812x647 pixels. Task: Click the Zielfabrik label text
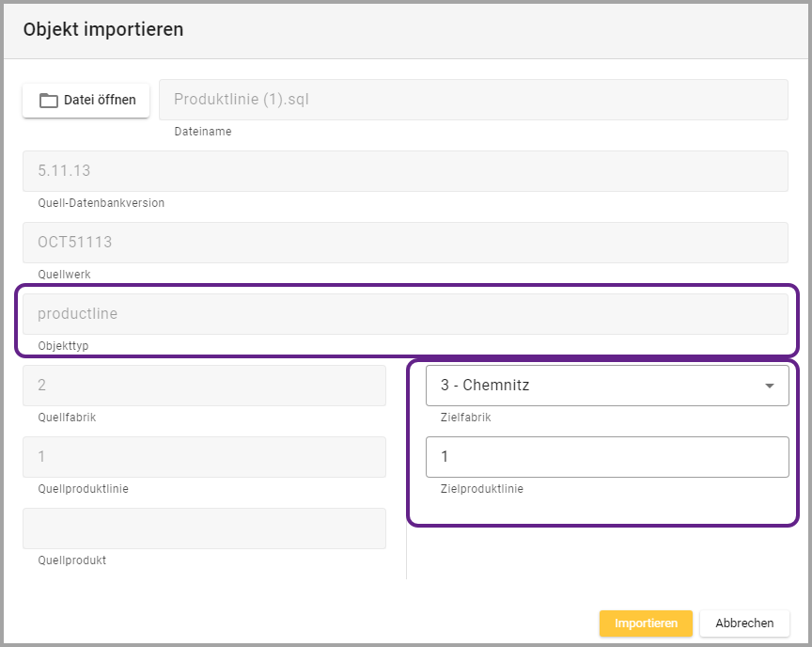coord(465,418)
